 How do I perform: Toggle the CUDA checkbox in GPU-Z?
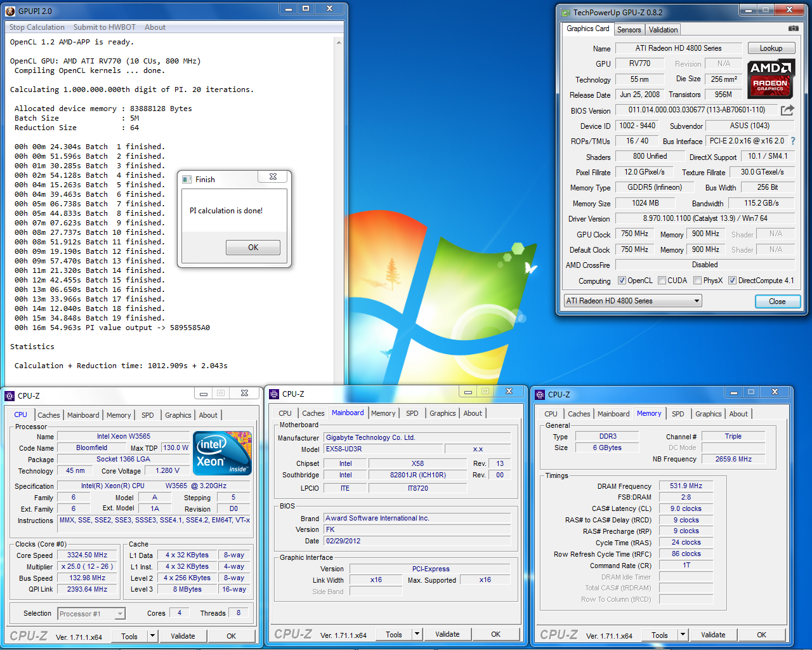[x=662, y=281]
